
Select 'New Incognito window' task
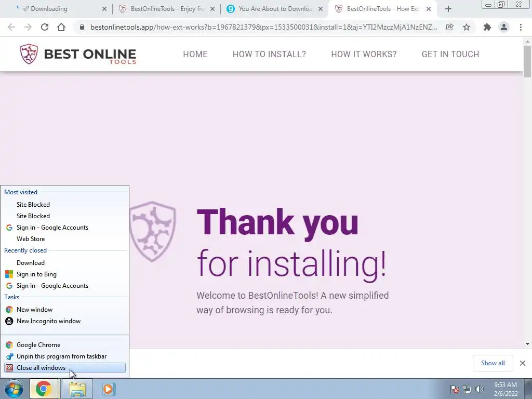pos(65,321)
